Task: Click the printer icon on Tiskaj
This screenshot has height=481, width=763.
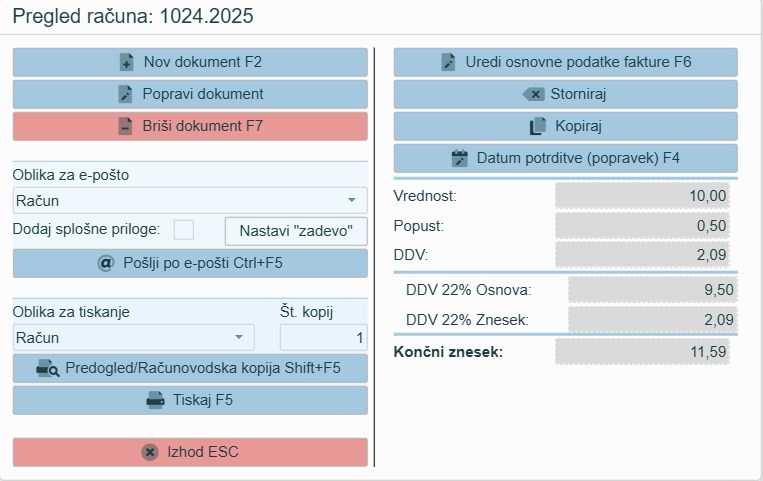Action: pos(155,400)
